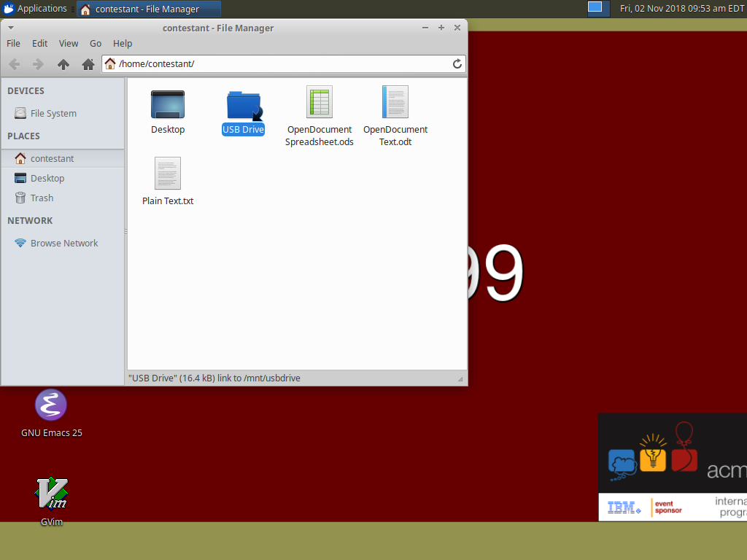Viewport: 747px width, 560px height.
Task: Open the Applications menu in top panel
Action: tap(35, 9)
